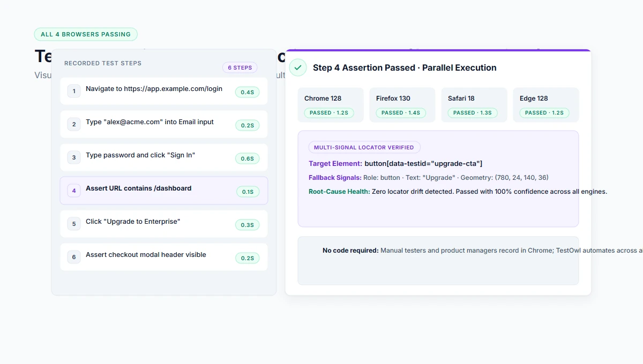Click the PASSED · 1.3S Safari status
The height and width of the screenshot is (364, 643).
tap(473, 113)
